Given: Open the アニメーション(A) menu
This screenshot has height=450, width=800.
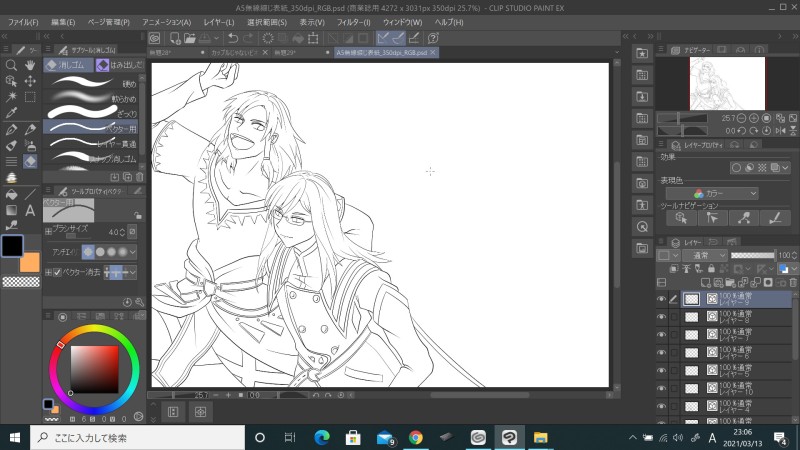Looking at the screenshot, I should pyautogui.click(x=166, y=22).
